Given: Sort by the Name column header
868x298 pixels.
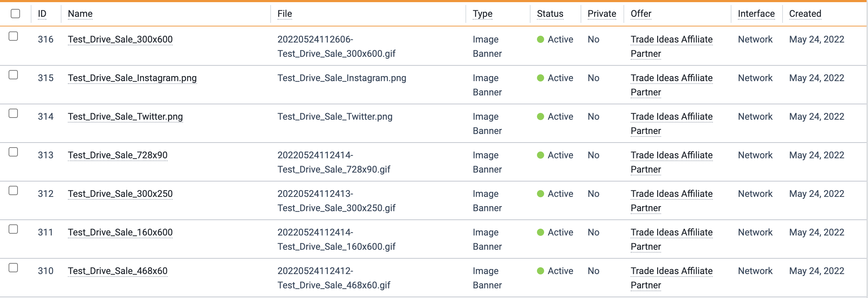Looking at the screenshot, I should point(80,14).
